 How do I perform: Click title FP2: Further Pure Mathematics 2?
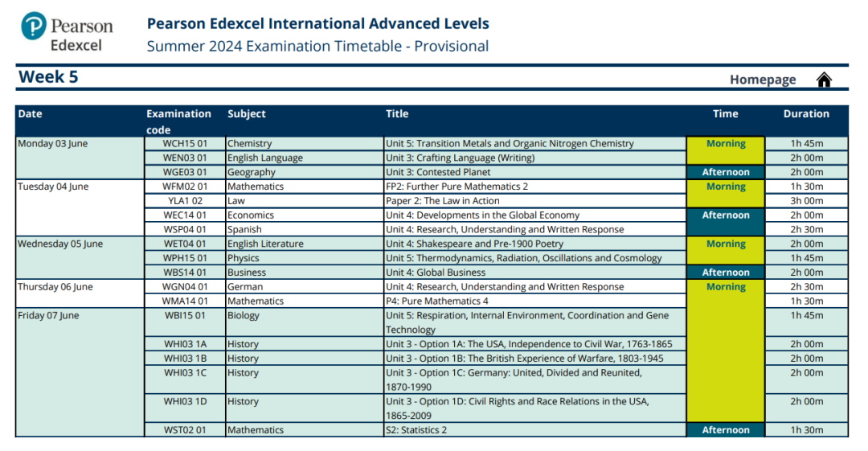coord(457,187)
